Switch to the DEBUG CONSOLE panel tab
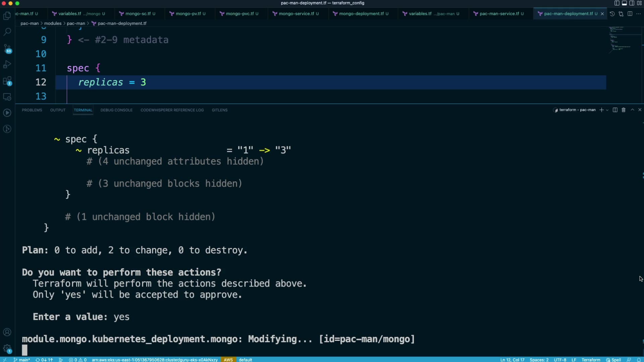 116,110
